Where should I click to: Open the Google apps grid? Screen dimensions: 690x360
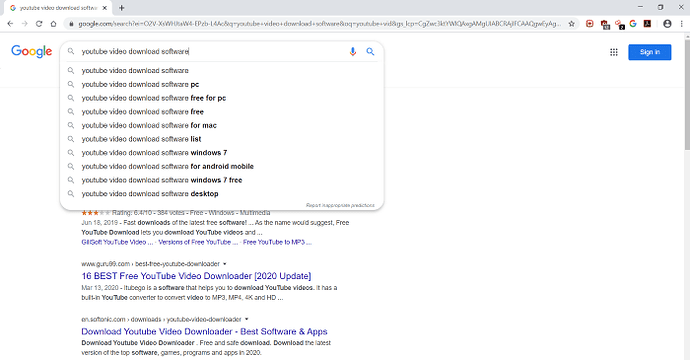point(613,52)
